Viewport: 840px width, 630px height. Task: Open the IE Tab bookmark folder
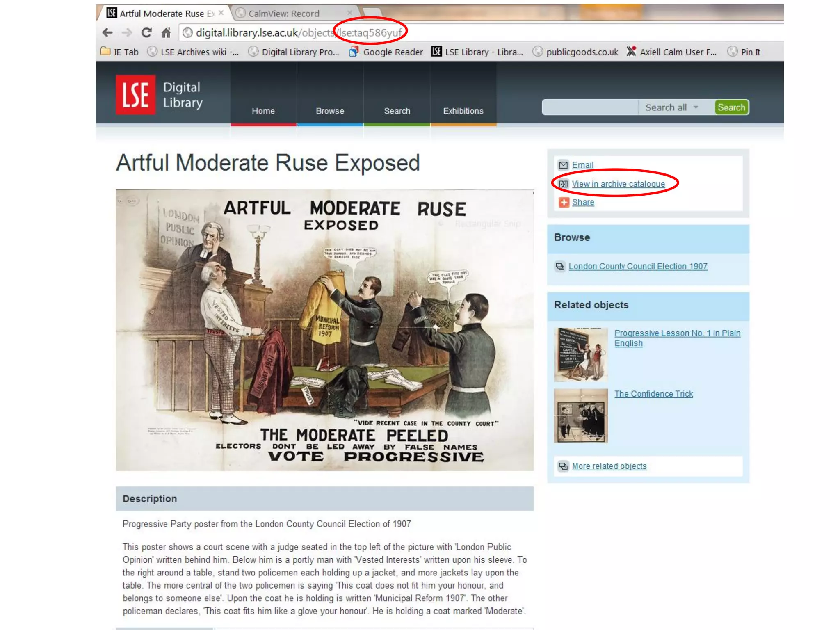tap(120, 52)
